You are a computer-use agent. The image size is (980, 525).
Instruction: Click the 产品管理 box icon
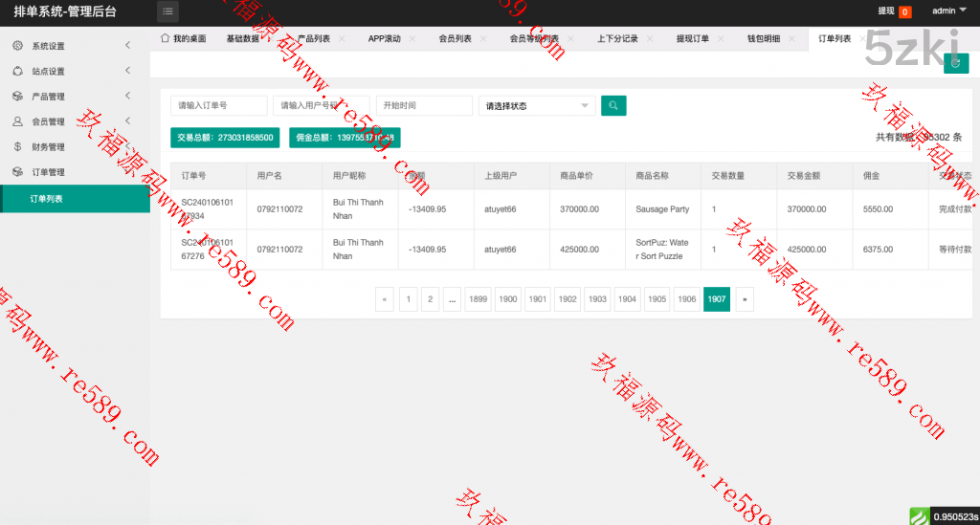[x=17, y=97]
